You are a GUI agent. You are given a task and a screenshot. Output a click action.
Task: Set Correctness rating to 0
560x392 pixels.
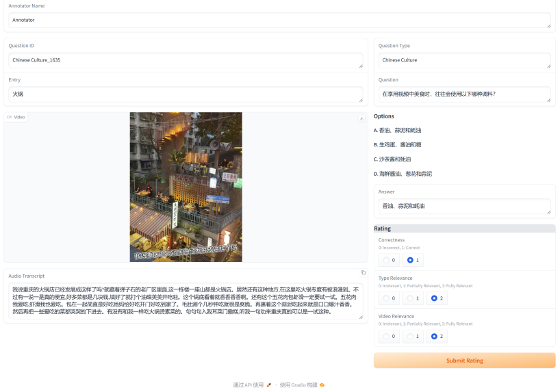389,260
